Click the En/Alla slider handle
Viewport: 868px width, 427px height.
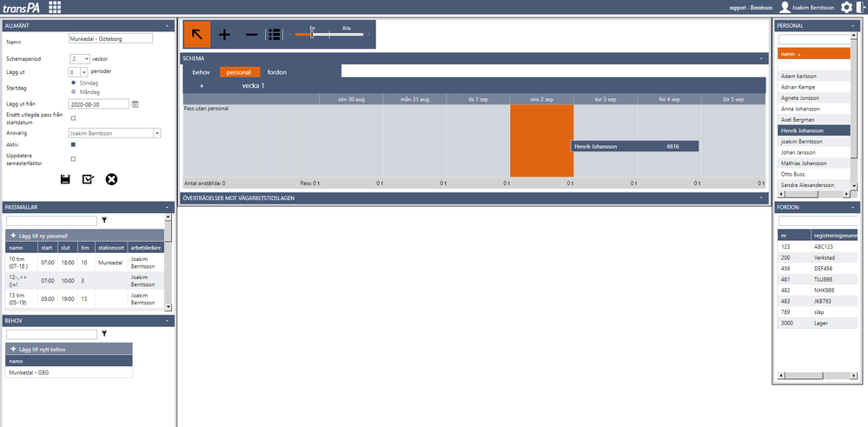coord(312,34)
